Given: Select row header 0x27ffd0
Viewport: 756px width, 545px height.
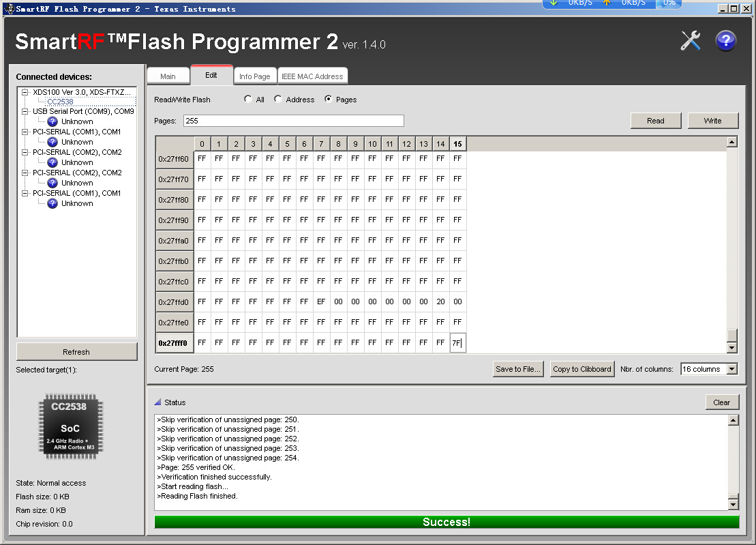Looking at the screenshot, I should 175,302.
